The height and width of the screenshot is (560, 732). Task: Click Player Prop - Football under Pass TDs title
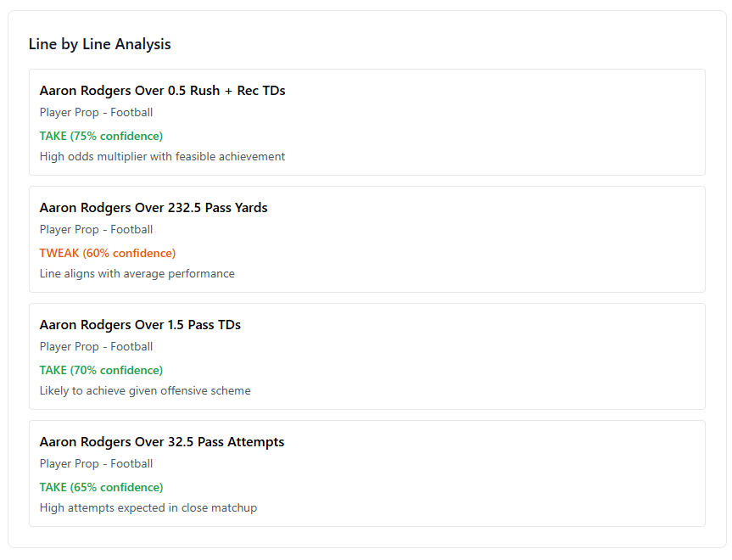point(96,346)
